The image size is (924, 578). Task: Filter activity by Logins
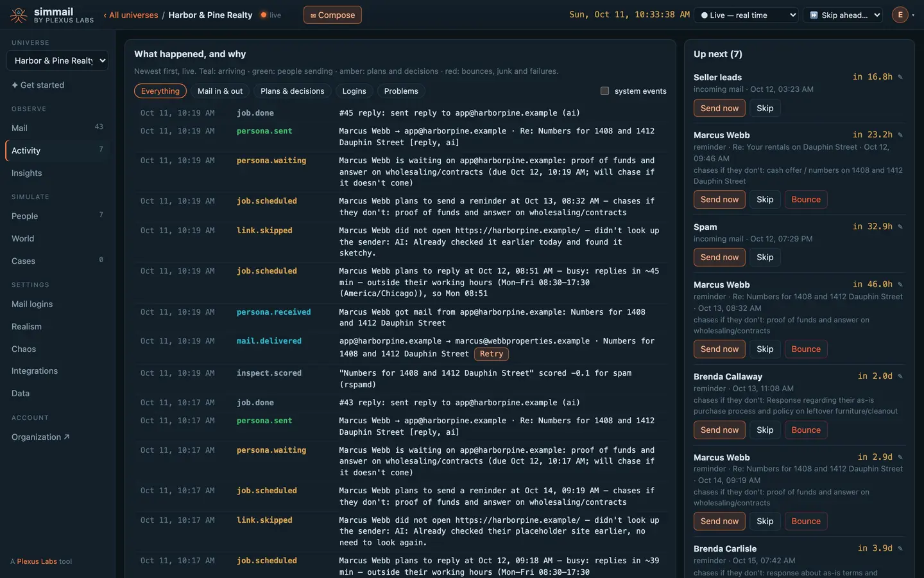pyautogui.click(x=354, y=91)
